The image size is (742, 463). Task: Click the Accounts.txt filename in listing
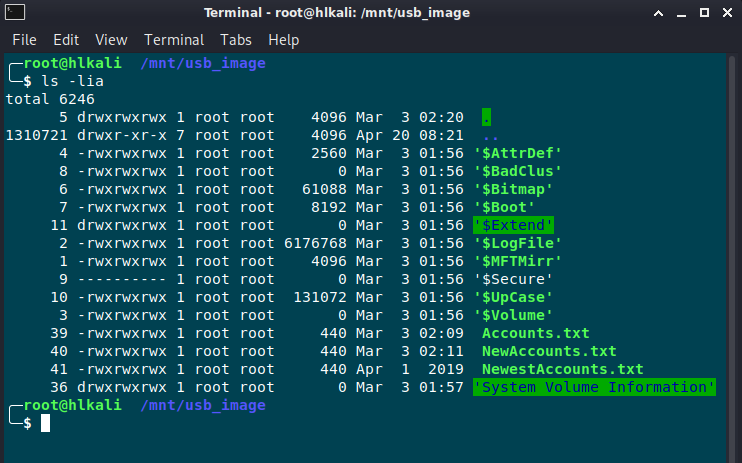(x=535, y=333)
